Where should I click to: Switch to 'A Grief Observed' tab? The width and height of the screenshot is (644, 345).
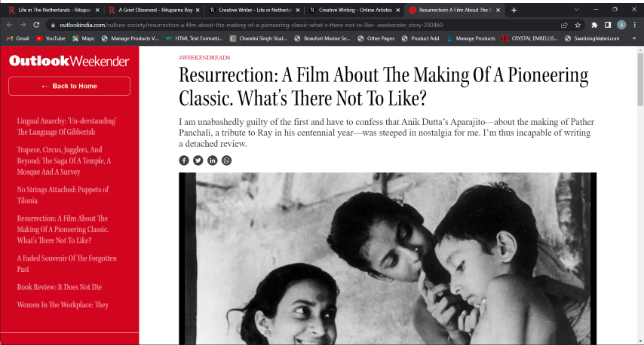click(153, 10)
